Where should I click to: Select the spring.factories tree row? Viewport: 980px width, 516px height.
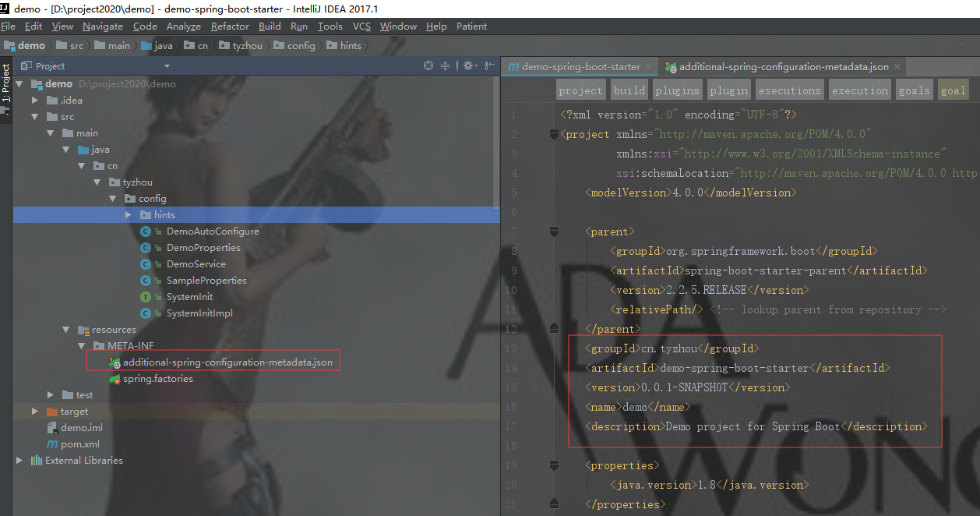pos(256,379)
